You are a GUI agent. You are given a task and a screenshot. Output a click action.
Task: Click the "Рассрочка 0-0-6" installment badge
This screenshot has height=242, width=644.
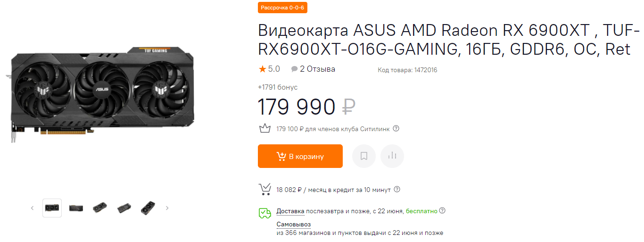(x=282, y=8)
